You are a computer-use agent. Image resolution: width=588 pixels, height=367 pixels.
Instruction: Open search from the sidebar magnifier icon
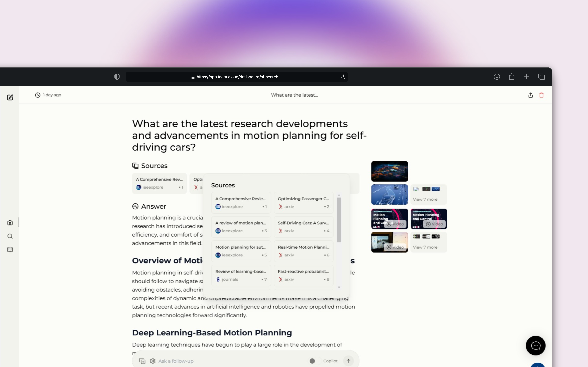coord(10,236)
